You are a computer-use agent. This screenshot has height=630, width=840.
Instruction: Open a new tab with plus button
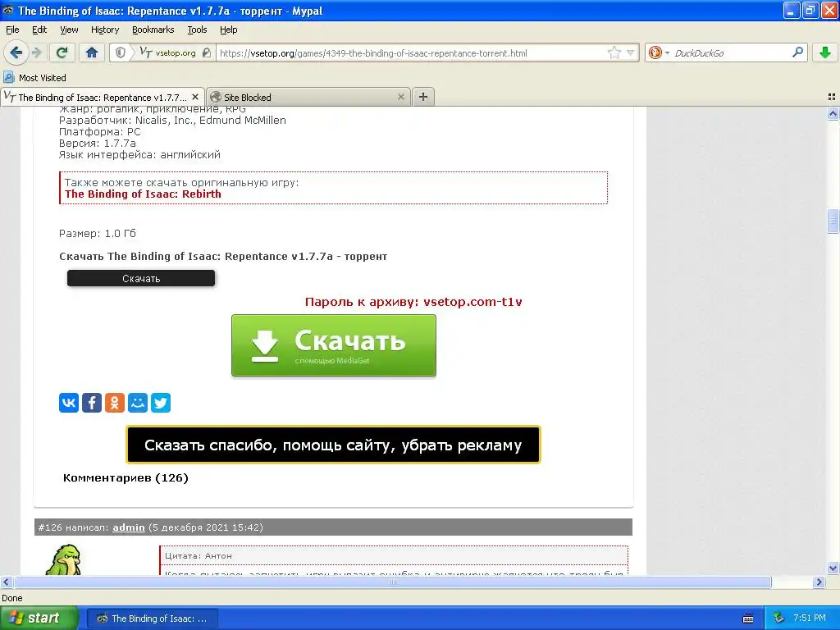(423, 97)
